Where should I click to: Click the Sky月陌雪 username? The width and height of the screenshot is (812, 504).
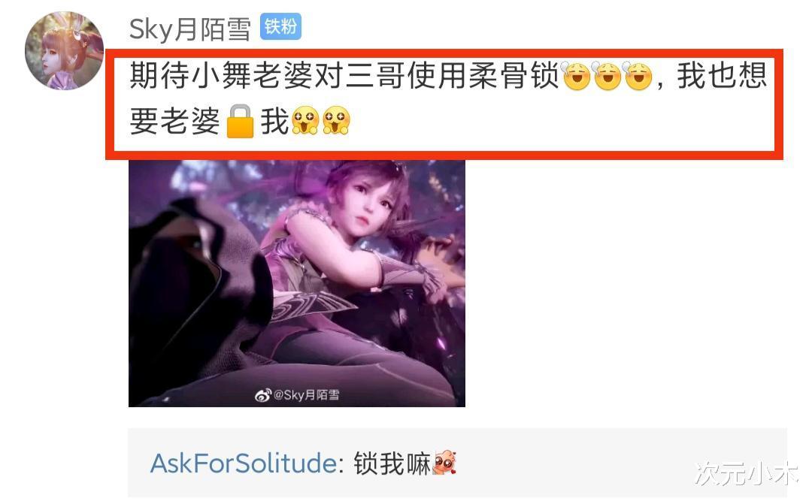[x=190, y=29]
